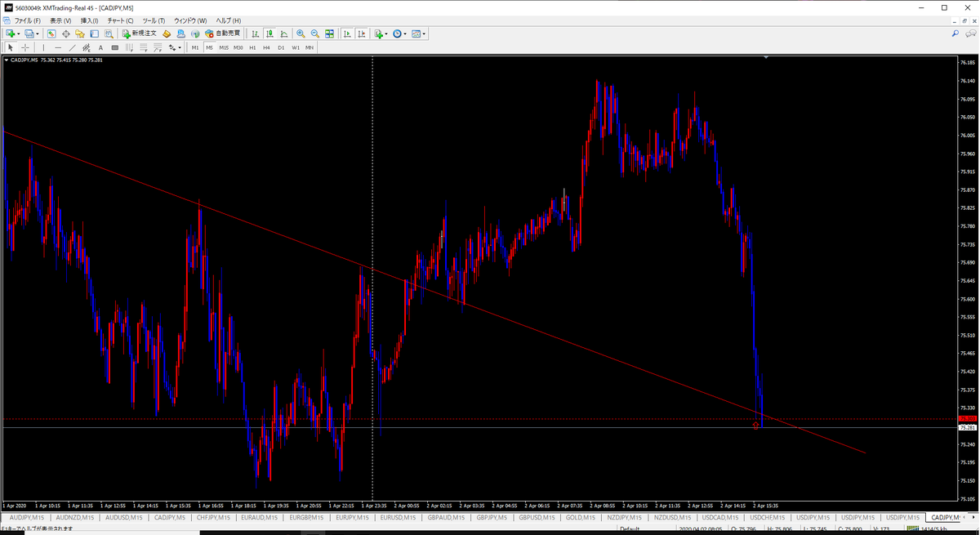Switch chart to Line Chart style
980x535 pixels.
pos(283,33)
